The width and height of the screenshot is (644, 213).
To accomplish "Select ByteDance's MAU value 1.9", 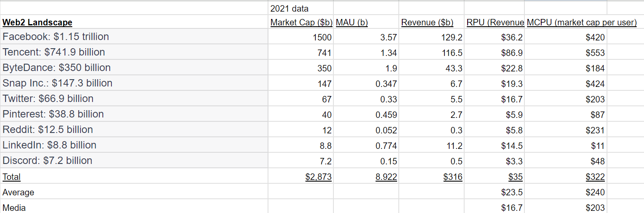I will pyautogui.click(x=391, y=68).
